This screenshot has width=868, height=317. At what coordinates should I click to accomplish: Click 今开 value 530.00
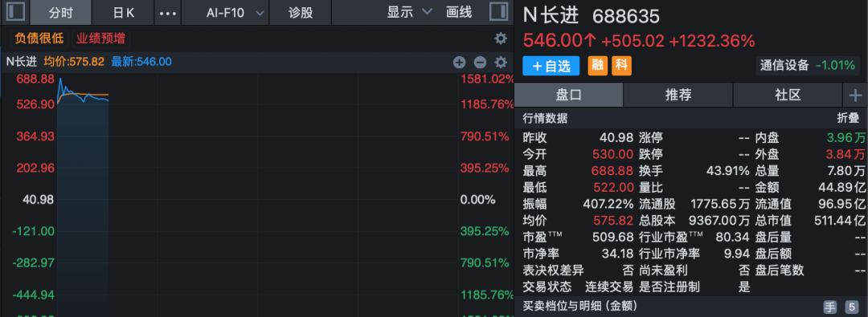pos(612,154)
